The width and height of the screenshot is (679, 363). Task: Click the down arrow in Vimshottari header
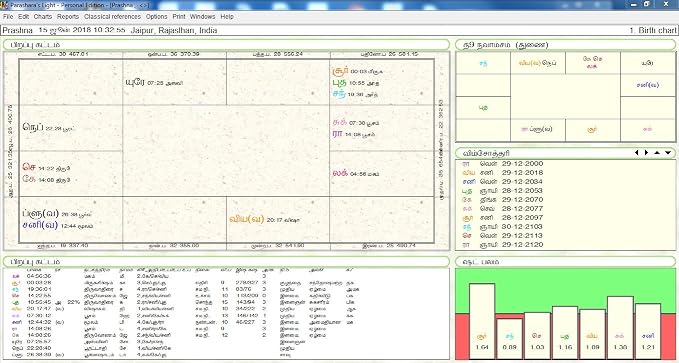[668, 153]
